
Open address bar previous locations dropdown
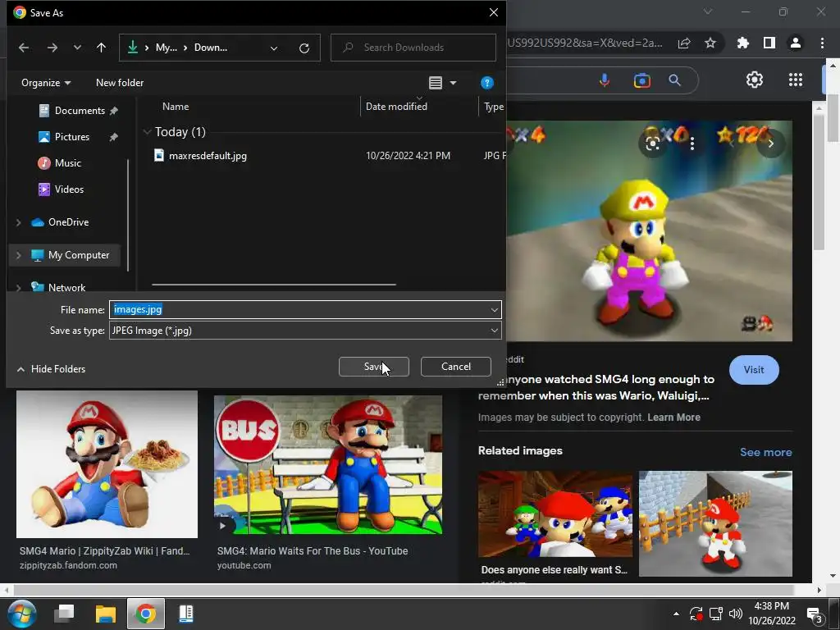tap(274, 48)
